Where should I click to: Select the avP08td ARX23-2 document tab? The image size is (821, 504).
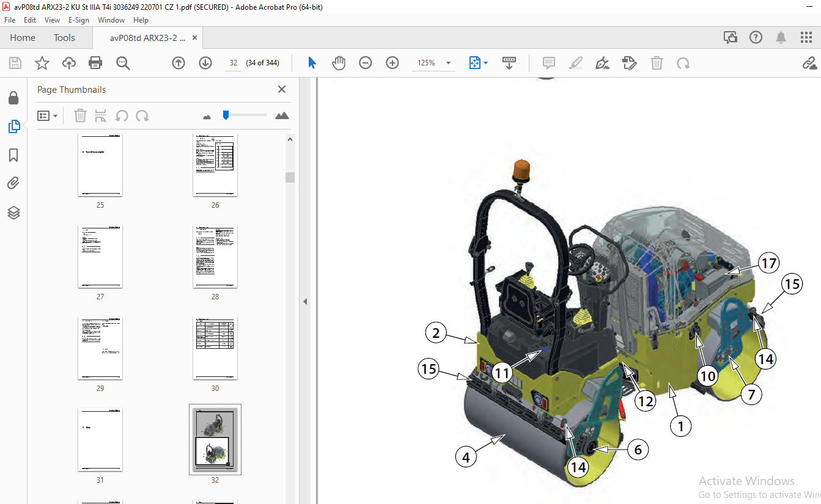147,38
